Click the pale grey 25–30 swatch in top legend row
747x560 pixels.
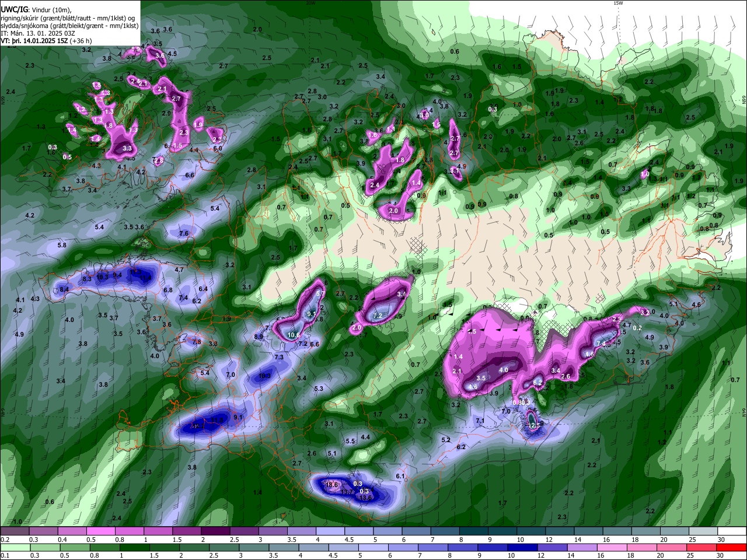pyautogui.click(x=703, y=531)
